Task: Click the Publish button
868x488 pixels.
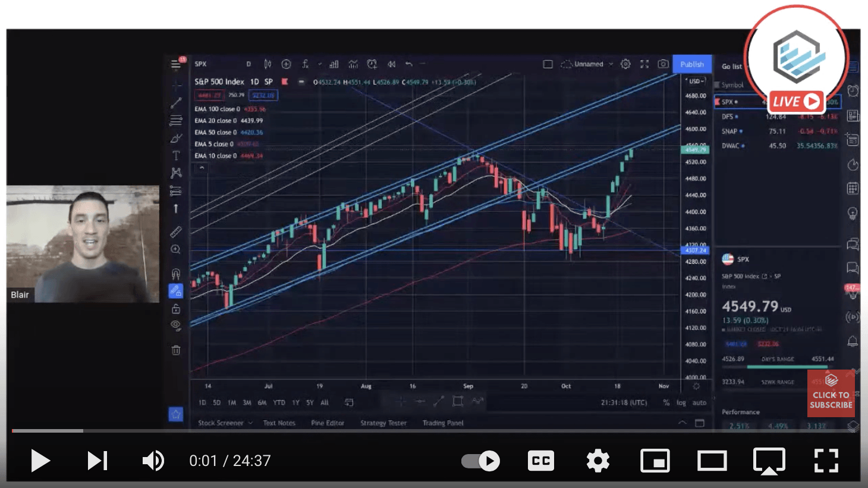Action: pyautogui.click(x=691, y=64)
